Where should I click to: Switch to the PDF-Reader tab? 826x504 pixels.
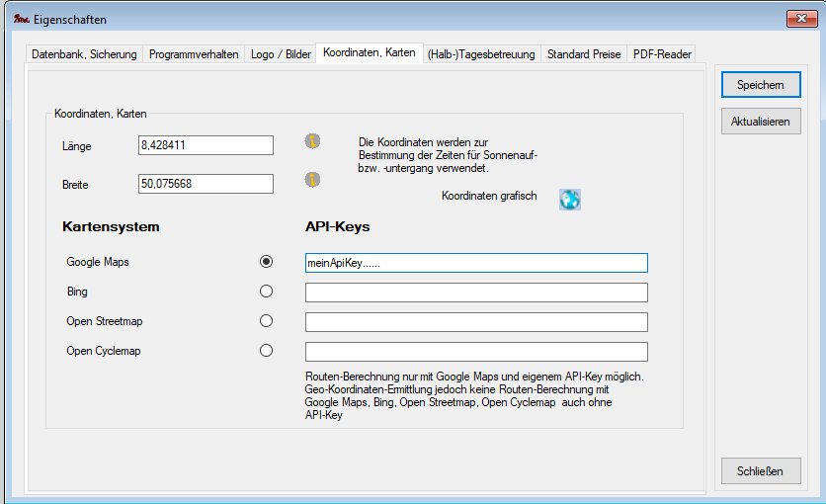(662, 54)
